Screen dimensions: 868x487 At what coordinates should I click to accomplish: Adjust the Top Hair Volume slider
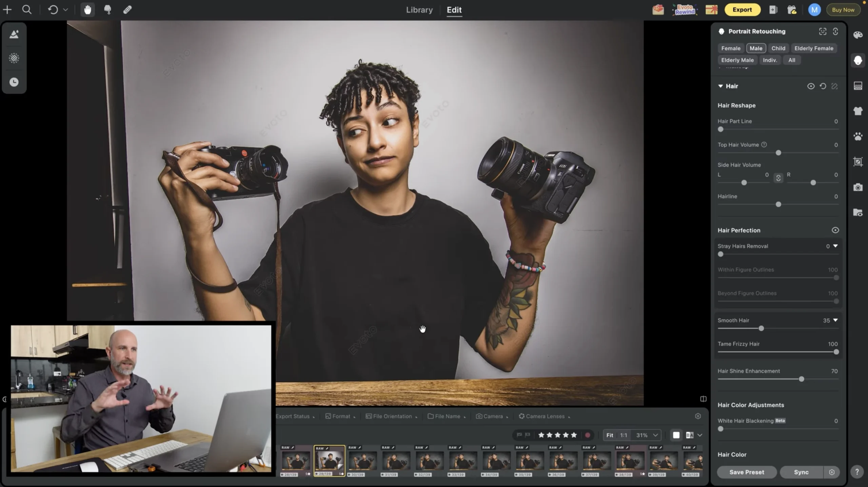coord(778,153)
